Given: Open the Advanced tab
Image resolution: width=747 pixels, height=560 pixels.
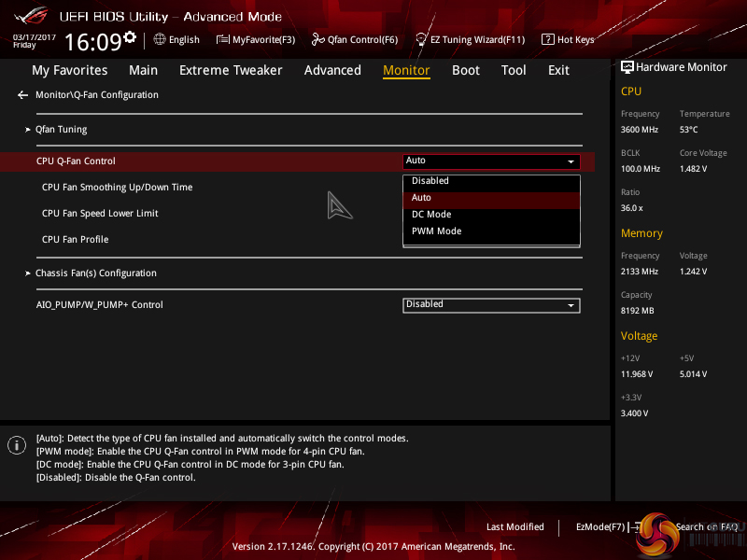Looking at the screenshot, I should [332, 70].
